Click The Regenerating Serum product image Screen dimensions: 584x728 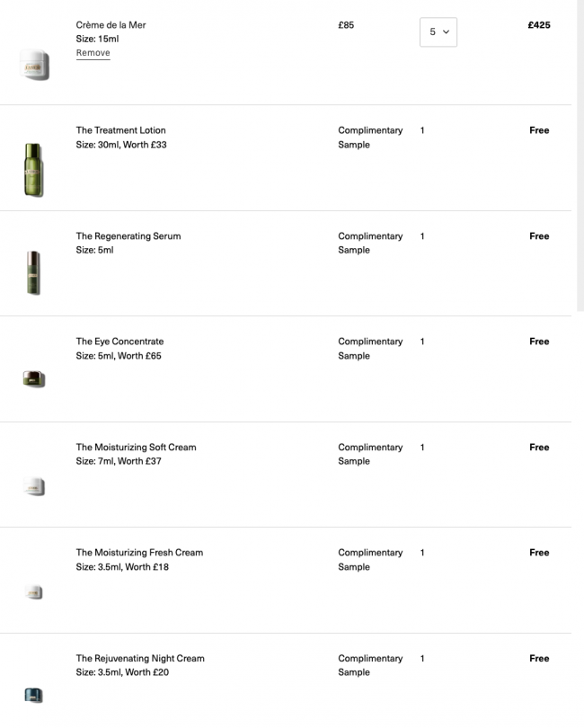click(x=33, y=272)
